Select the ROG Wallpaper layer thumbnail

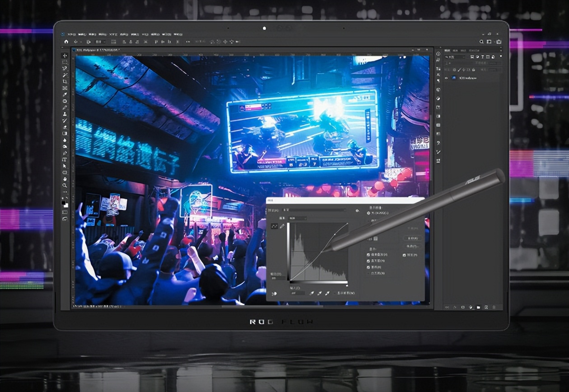453,78
